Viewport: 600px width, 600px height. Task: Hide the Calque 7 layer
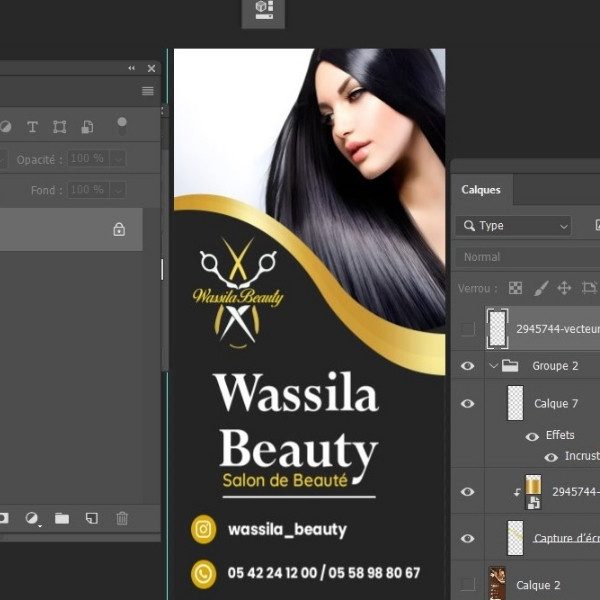click(467, 403)
